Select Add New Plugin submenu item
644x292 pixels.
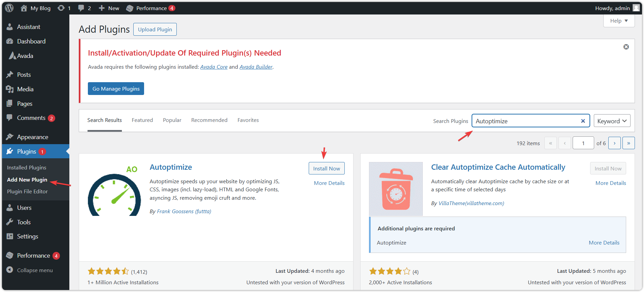27,180
